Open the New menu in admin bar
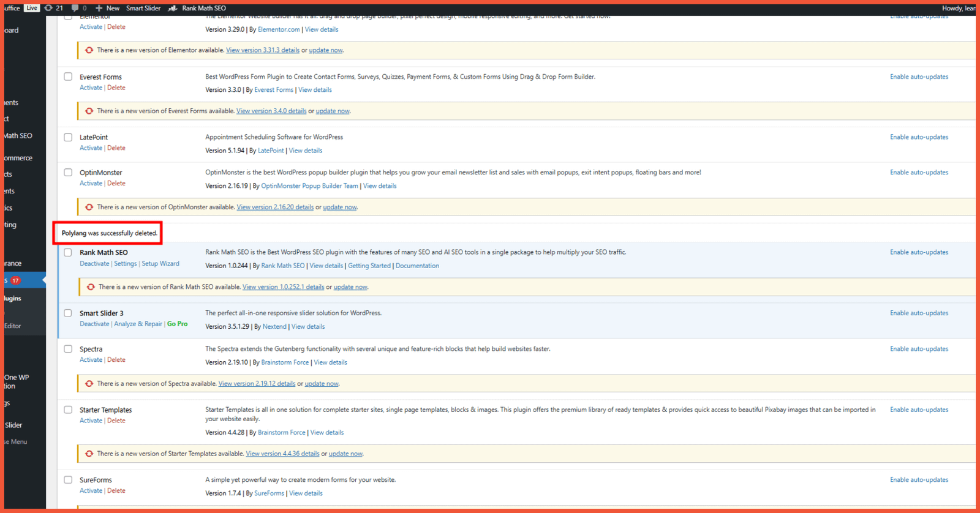The image size is (980, 513). [x=113, y=8]
